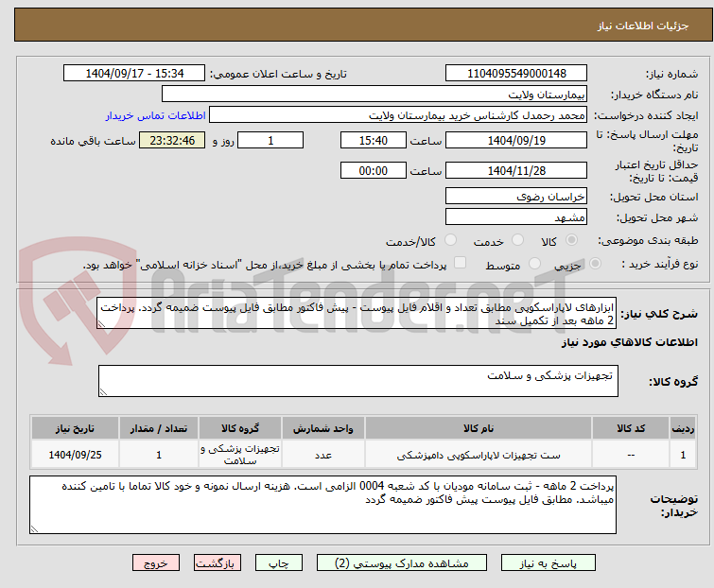Click the 'گروه کالا' text area
714x588 pixels.
[358, 381]
